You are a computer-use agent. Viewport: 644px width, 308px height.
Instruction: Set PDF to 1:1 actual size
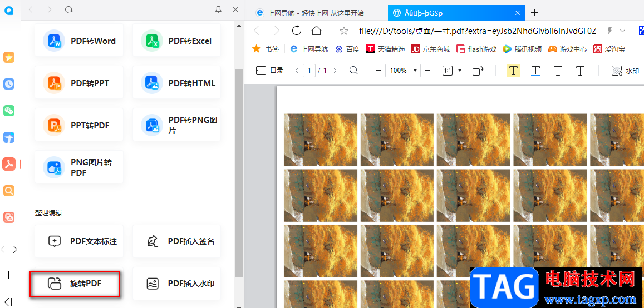click(x=448, y=71)
